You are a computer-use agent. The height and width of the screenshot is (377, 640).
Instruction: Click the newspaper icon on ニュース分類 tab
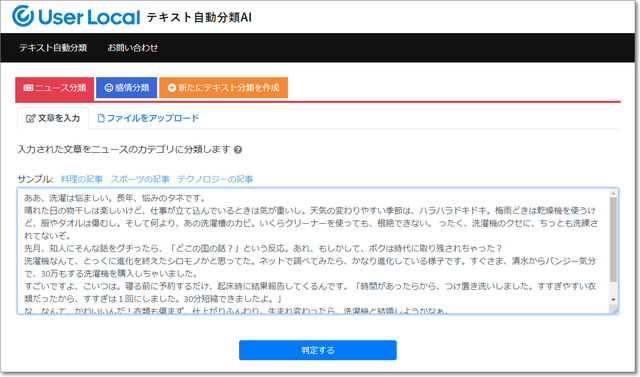coord(28,88)
